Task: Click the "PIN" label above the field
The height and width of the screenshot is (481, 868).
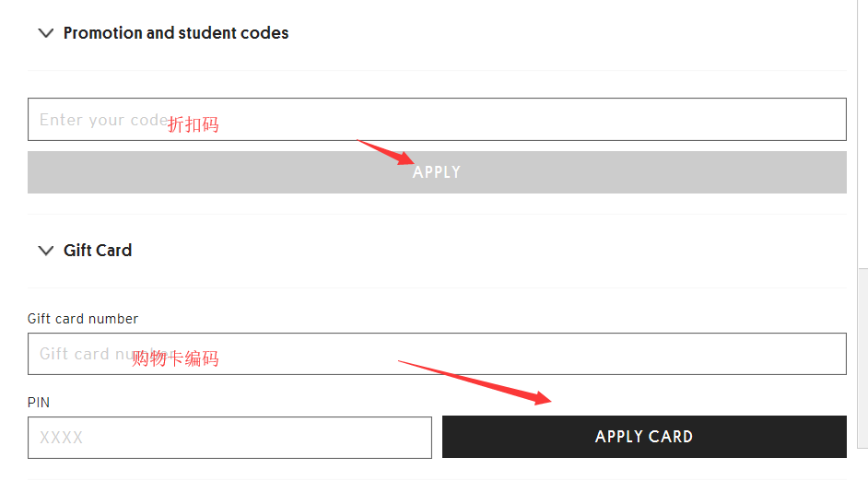Action: pyautogui.click(x=39, y=403)
